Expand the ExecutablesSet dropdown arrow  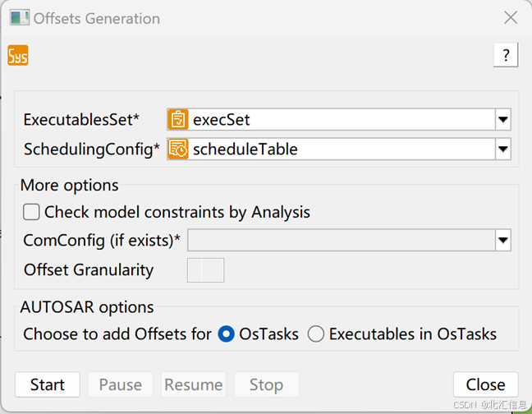click(502, 120)
